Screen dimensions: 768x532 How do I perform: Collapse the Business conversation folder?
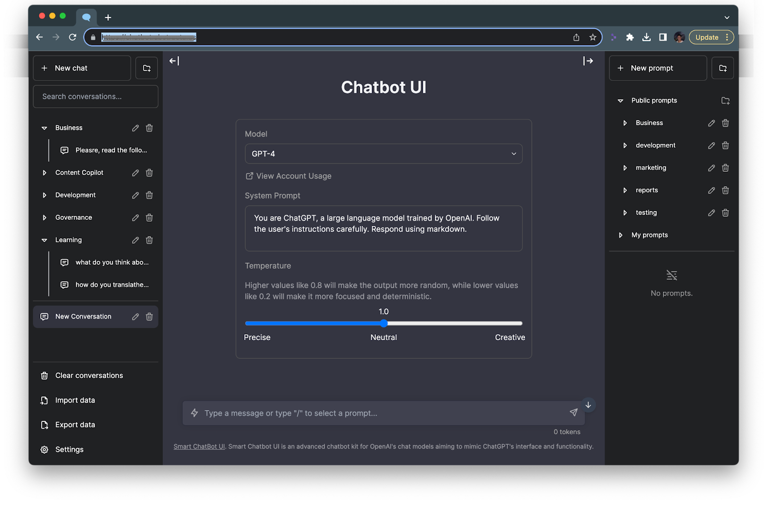(44, 128)
